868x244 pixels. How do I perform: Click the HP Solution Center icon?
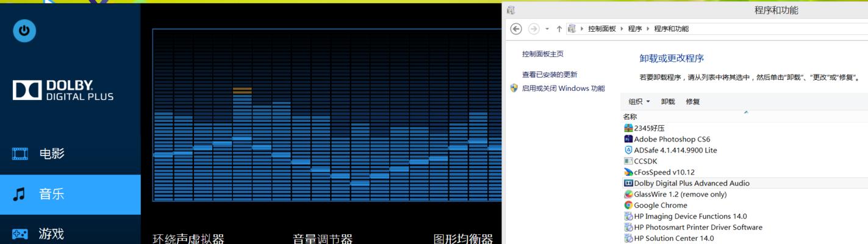tap(628, 238)
